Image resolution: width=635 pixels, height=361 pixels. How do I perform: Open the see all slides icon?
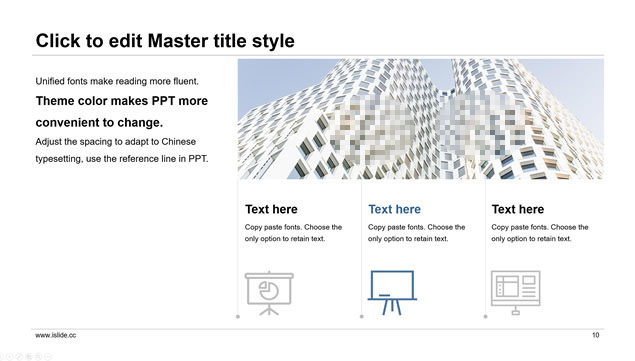[x=29, y=357]
